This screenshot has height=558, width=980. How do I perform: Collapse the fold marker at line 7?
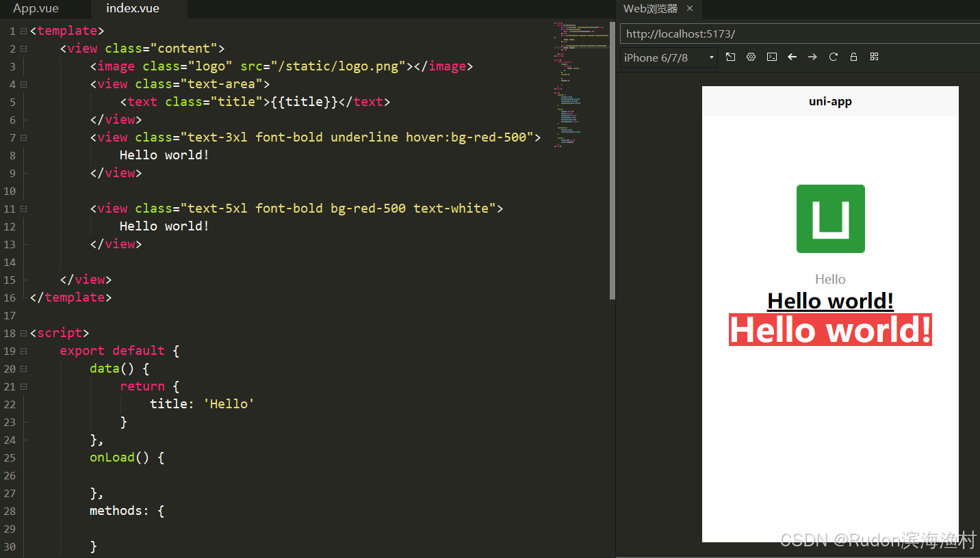coord(23,137)
